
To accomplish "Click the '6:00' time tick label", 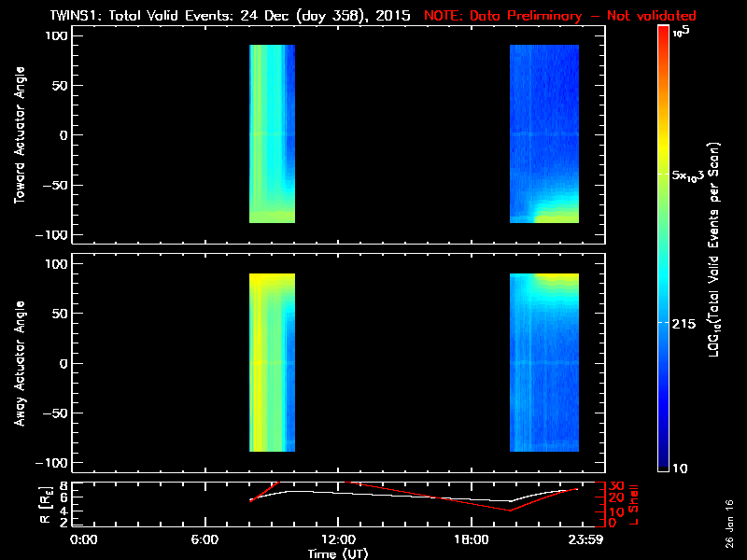I will 204,539.
